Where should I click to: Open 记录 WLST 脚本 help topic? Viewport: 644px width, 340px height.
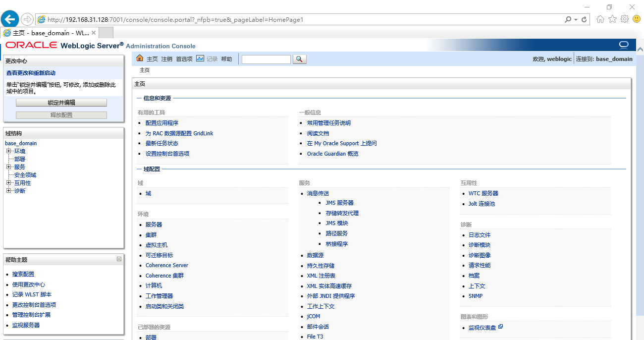[x=32, y=294]
